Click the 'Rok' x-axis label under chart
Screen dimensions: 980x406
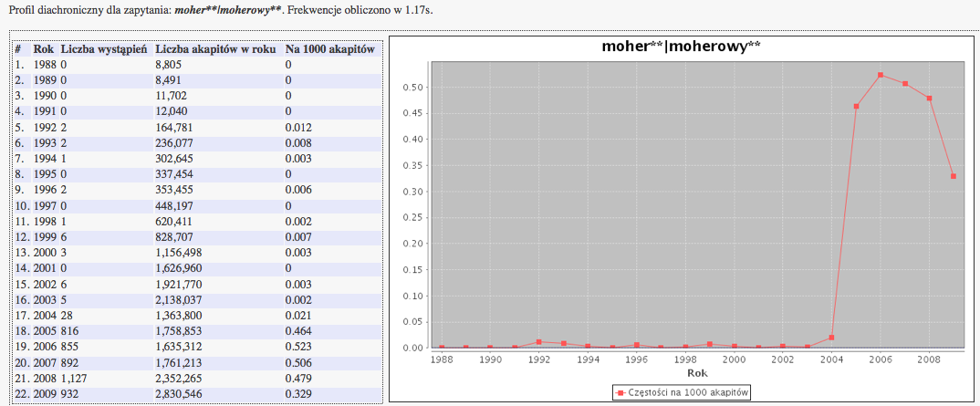click(x=697, y=372)
